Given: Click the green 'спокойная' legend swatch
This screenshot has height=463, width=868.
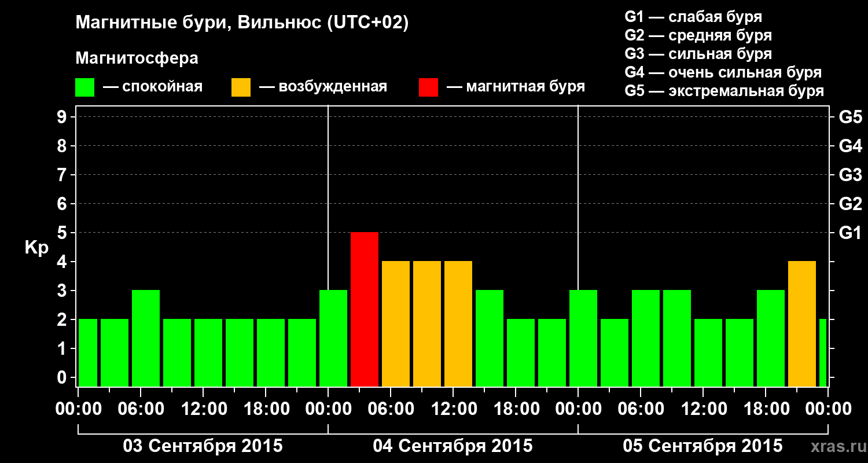Looking at the screenshot, I should click(84, 87).
